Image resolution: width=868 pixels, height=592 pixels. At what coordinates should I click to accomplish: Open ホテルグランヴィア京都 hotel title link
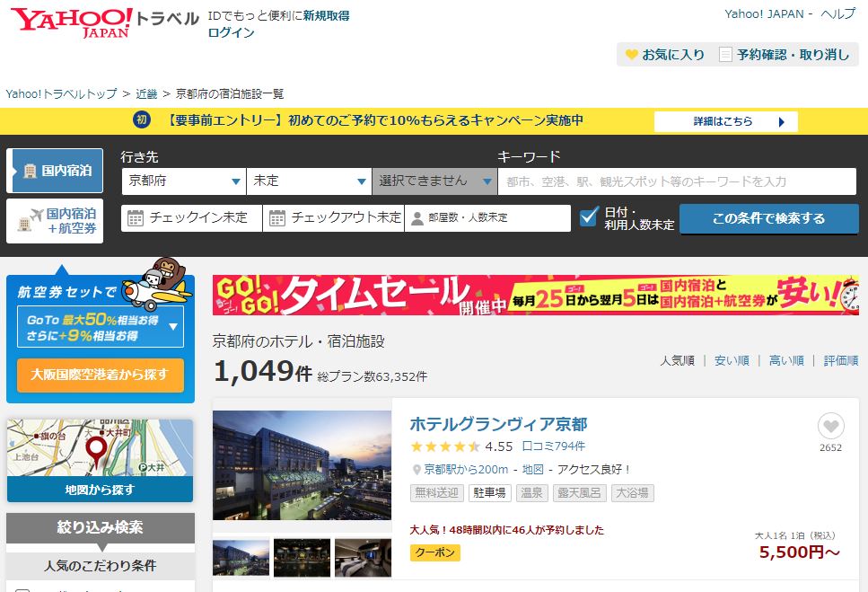tap(498, 424)
